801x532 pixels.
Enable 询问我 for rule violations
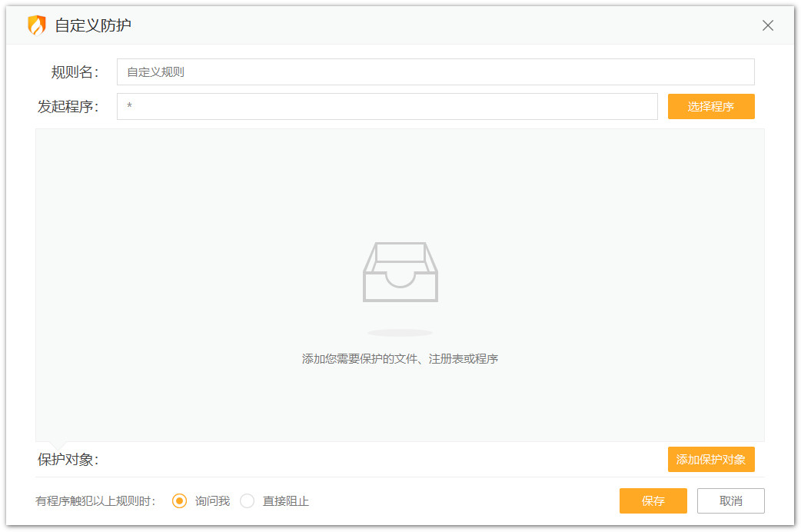click(x=179, y=500)
